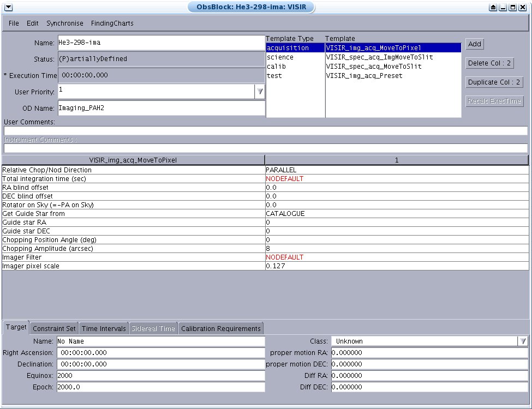Select VISIR_img_acq_MoveToPixel template

coord(393,48)
